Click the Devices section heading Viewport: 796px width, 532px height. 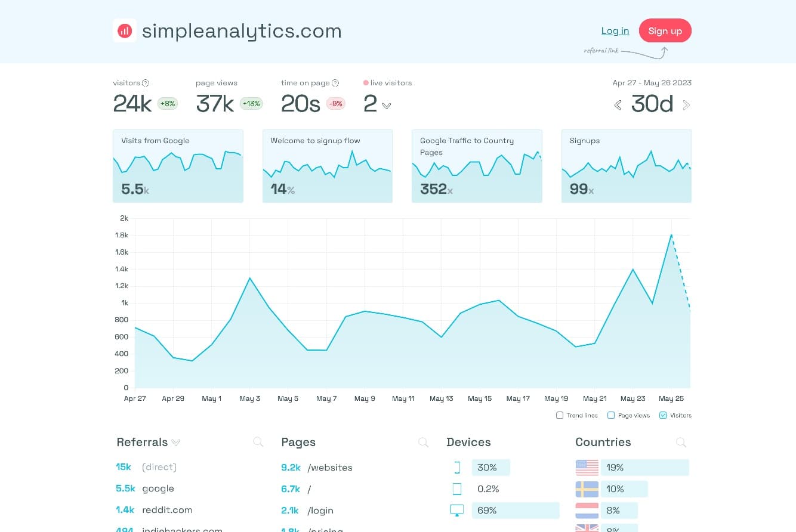click(x=468, y=443)
